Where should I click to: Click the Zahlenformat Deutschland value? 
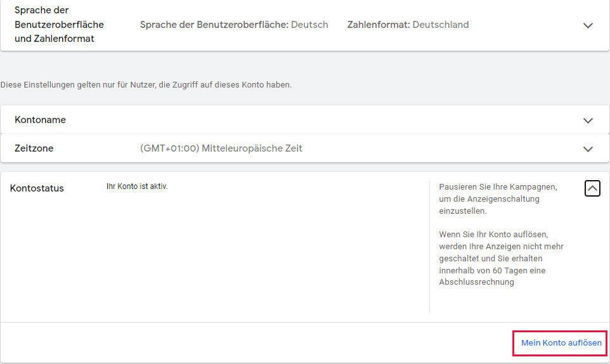(x=408, y=25)
